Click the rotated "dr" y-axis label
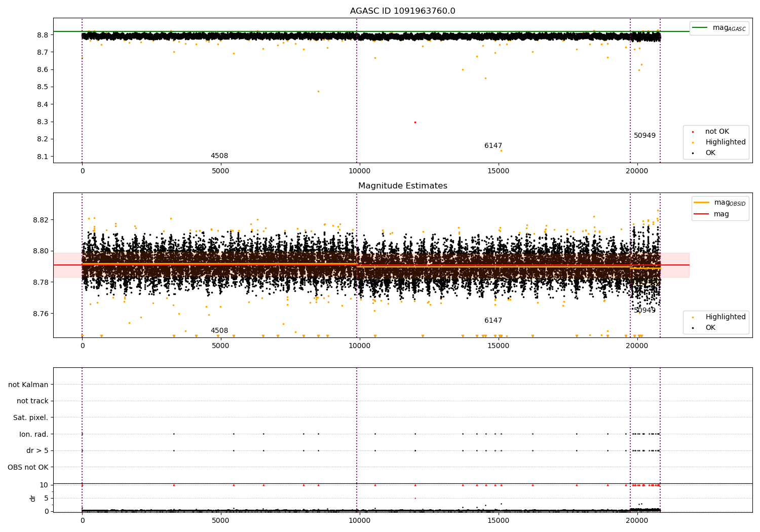The height and width of the screenshot is (532, 760). [33, 498]
